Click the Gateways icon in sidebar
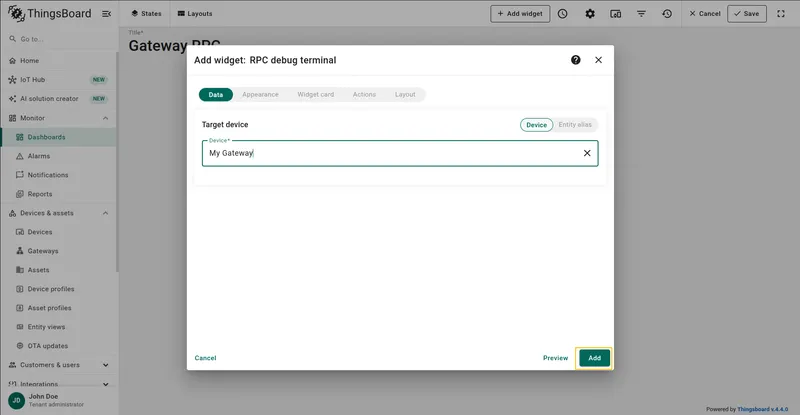 [20, 251]
